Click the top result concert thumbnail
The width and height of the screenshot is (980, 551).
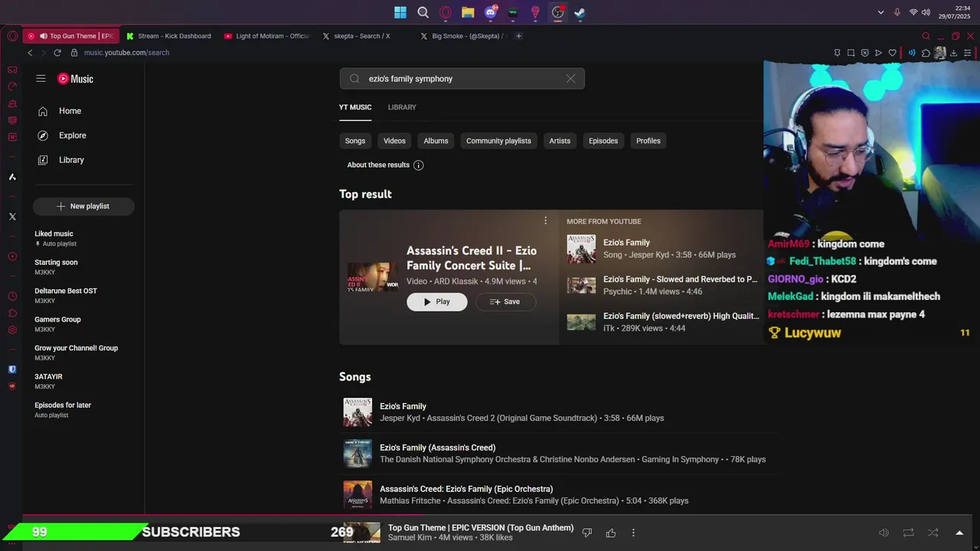373,277
